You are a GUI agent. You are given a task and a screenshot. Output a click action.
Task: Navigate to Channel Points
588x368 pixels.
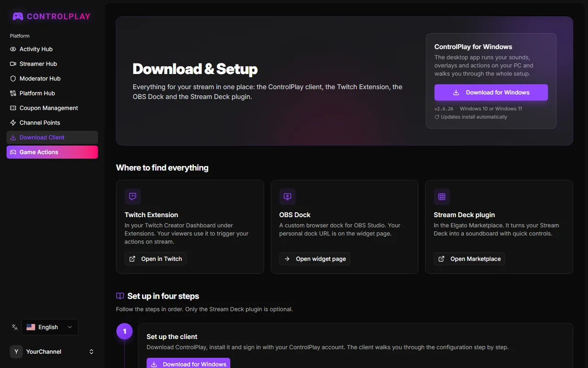(x=52, y=123)
